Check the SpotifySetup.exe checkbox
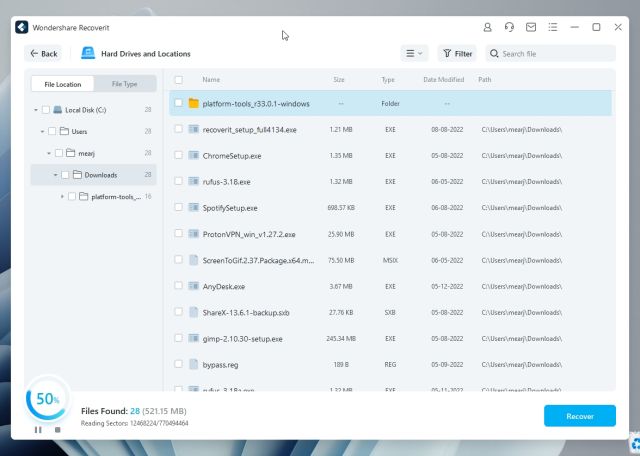Screen dimensions: 640x456 178,207
